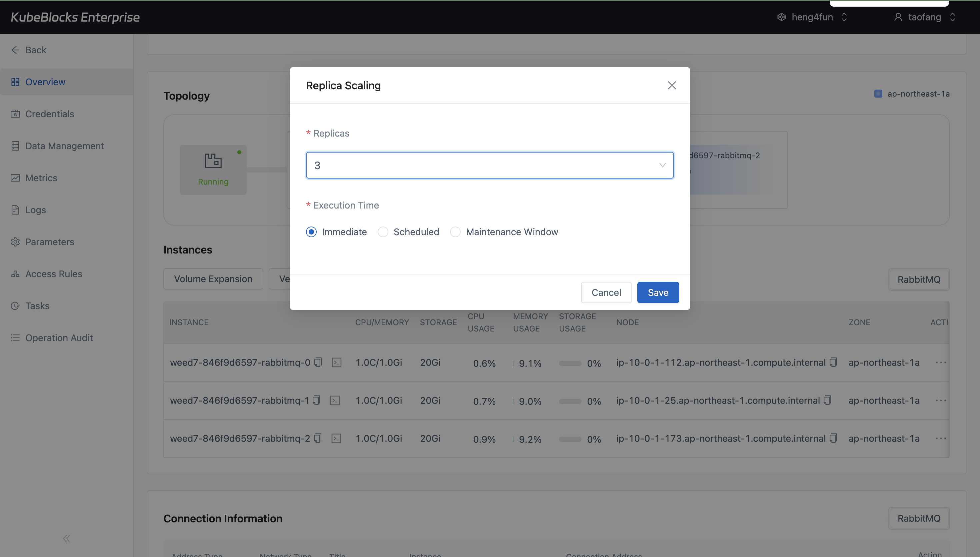Save the replica scaling settings
The height and width of the screenshot is (557, 980).
[657, 292]
